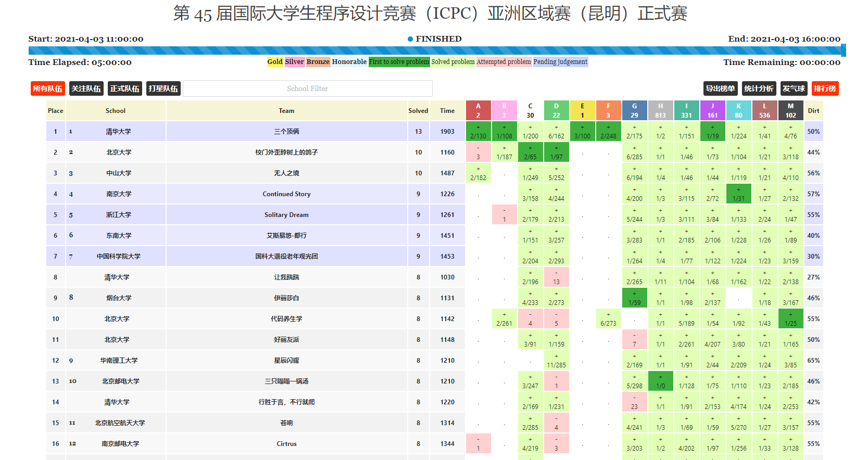Image resolution: width=868 pixels, height=460 pixels.
Task: Click the Solitary Dream team row
Action: [286, 215]
